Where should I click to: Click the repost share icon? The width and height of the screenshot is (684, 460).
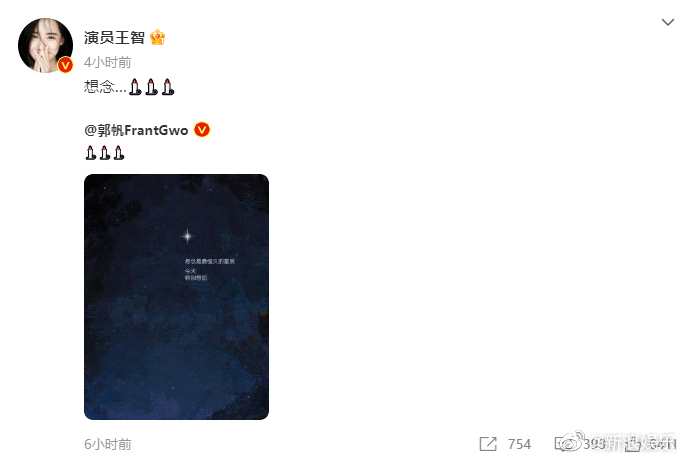[488, 444]
